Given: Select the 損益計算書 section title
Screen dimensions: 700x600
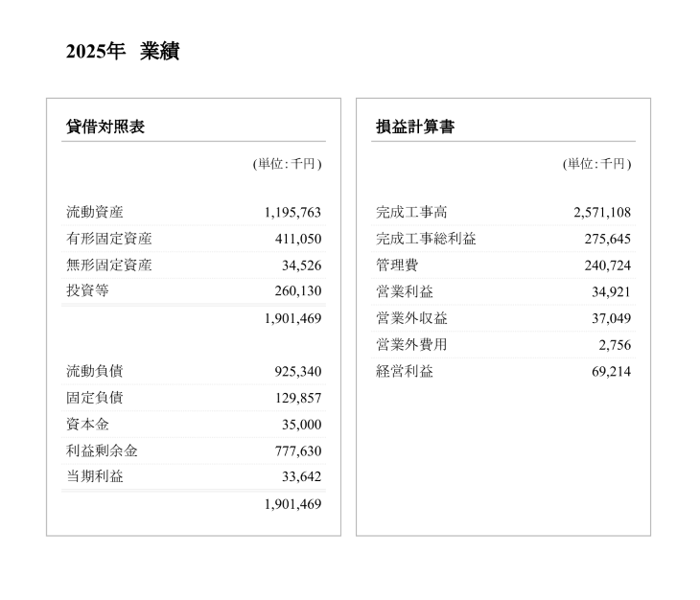Looking at the screenshot, I should 415,127.
